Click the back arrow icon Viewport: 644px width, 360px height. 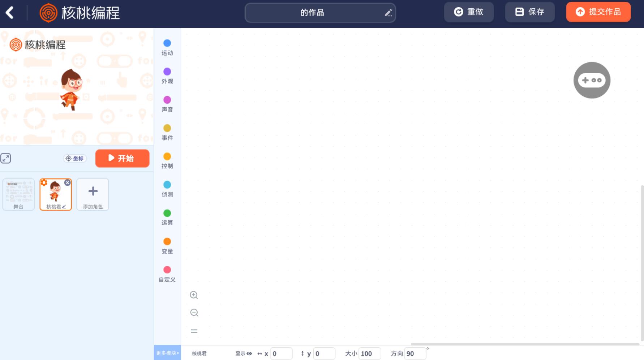[10, 13]
